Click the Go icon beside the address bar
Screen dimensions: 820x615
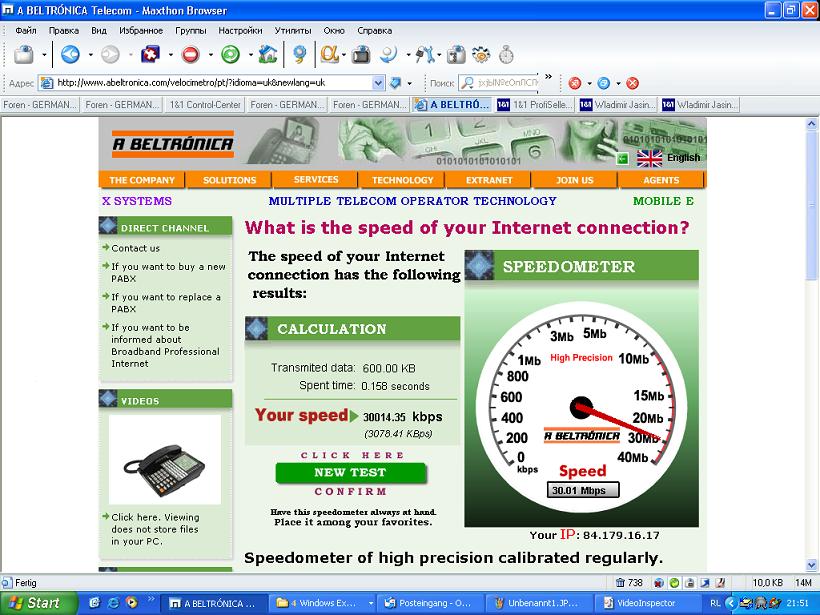click(x=396, y=83)
